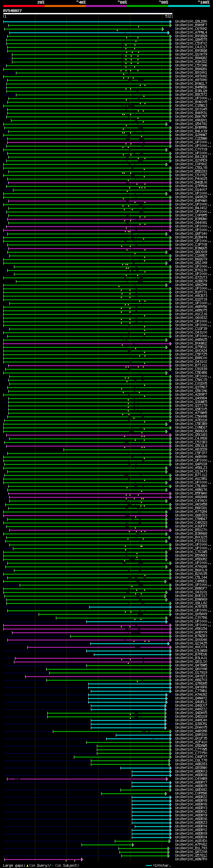Click the green ~80% identity legend segment
The width and height of the screenshot is (213, 868).
pyautogui.click(x=148, y=6)
